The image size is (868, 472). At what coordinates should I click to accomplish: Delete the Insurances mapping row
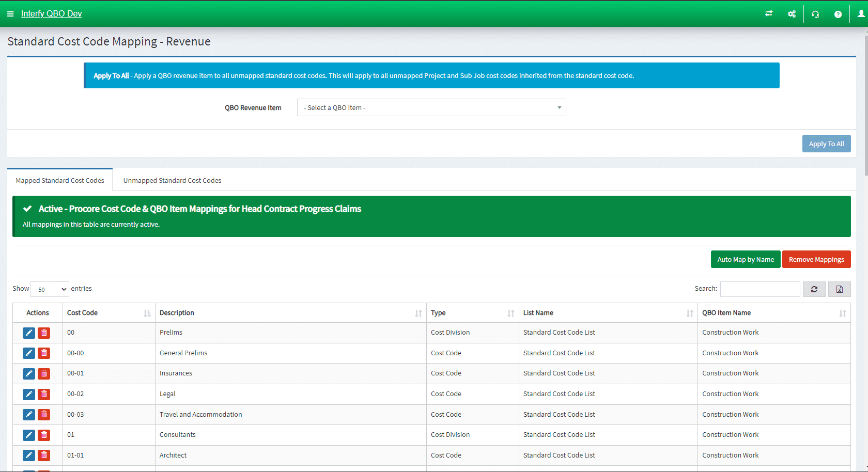[x=44, y=373]
